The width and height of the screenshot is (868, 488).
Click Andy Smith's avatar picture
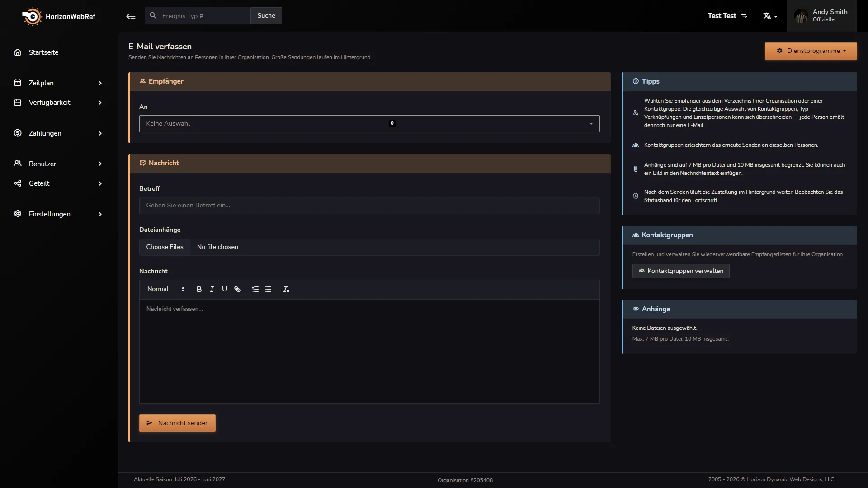(801, 16)
